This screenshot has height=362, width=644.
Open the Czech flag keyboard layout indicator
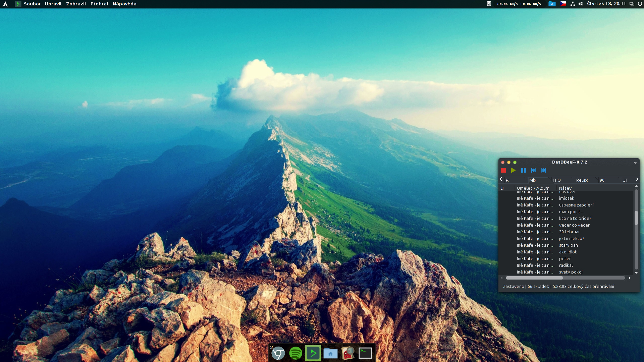point(563,4)
